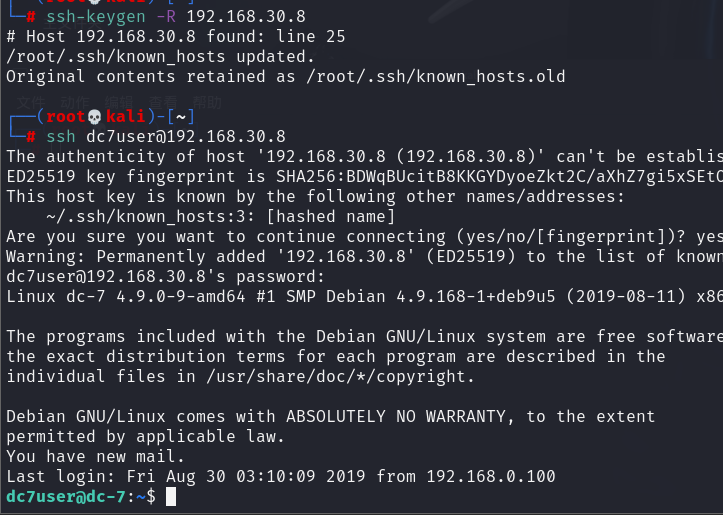Click the /root/.ssh/known_hosts.old path

[436, 77]
